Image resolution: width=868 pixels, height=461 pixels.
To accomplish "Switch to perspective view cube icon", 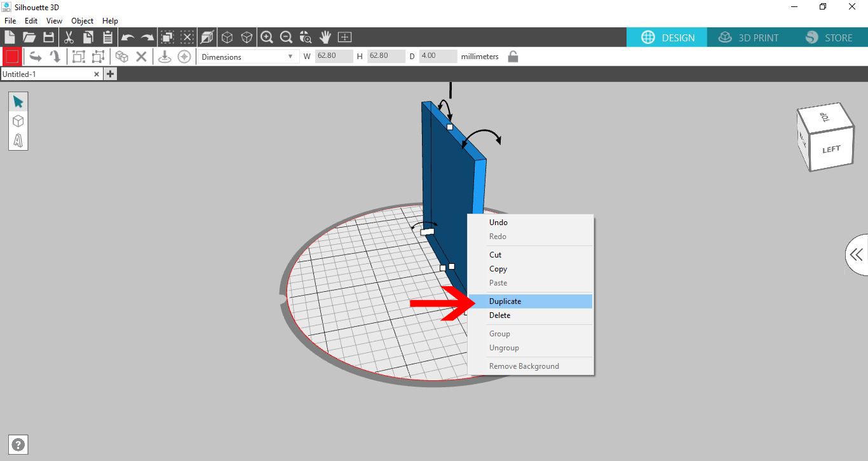I will [x=207, y=37].
